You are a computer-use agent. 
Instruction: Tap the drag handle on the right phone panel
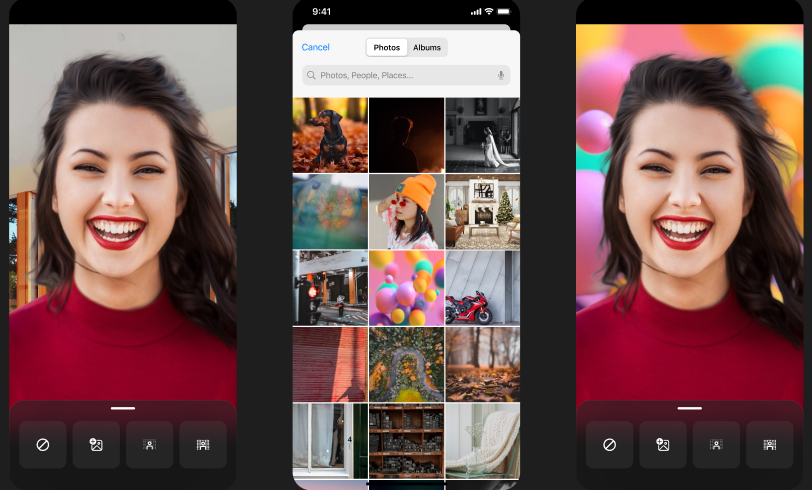coord(690,408)
